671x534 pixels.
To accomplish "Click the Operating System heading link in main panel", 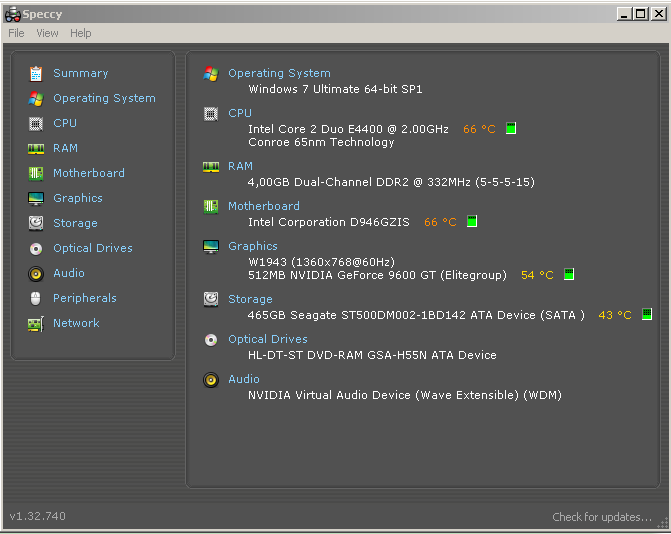I will point(279,73).
